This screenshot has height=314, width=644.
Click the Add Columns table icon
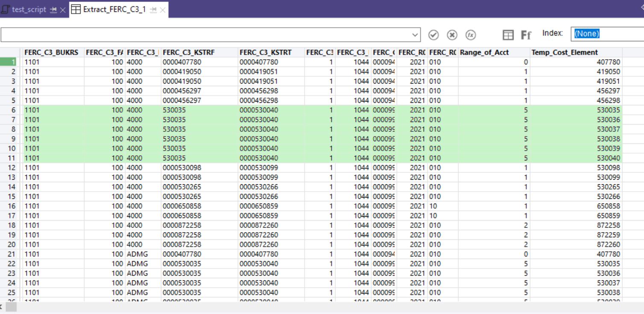[508, 35]
